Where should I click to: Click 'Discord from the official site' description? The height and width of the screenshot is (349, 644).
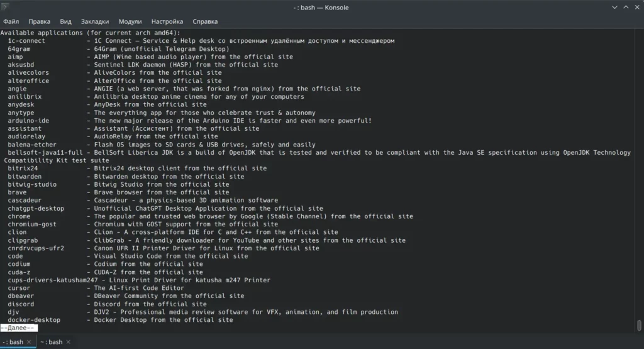coord(150,304)
